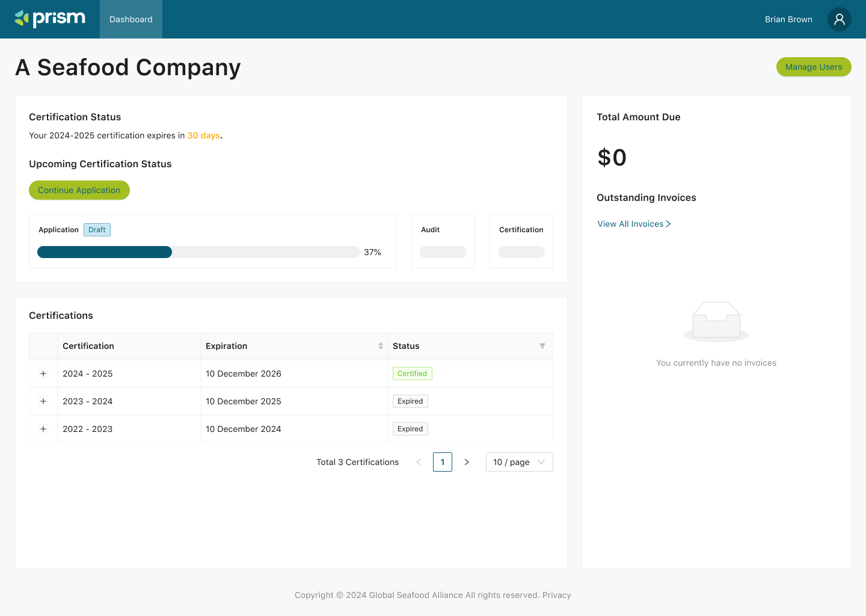Screen dimensions: 866x616
Task: Expand the 2023 - 2024 certification row
Action: click(43, 401)
